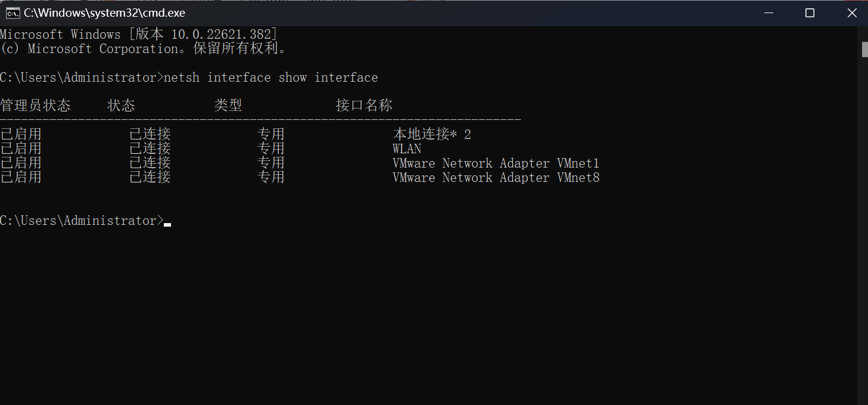
Task: Maximize the command prompt window
Action: (810, 13)
